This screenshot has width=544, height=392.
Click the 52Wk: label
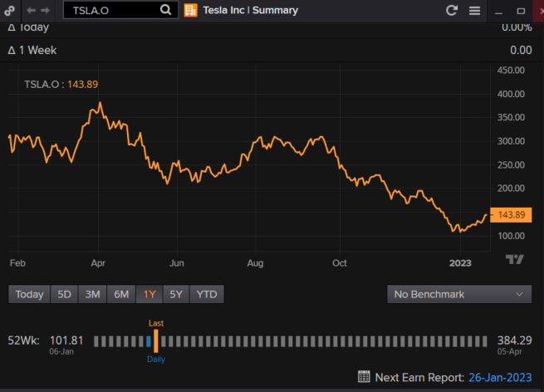(x=23, y=341)
